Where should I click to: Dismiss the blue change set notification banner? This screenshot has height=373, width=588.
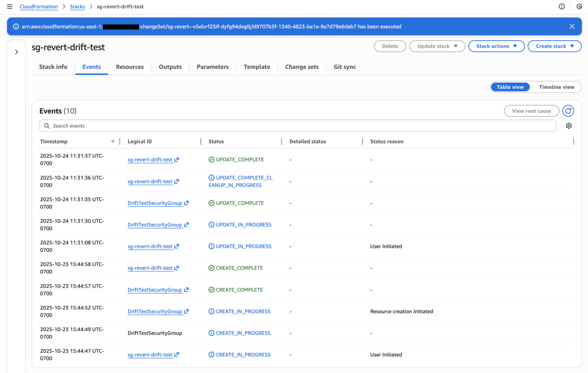[x=572, y=26]
